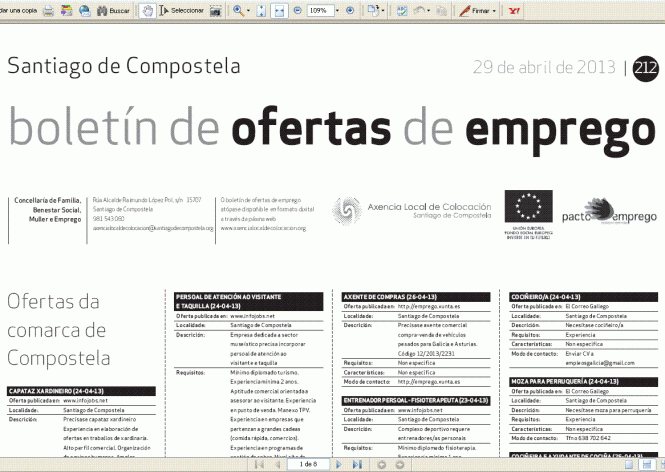Go to first page button
Viewport: 665px width, 472px height.
click(259, 464)
